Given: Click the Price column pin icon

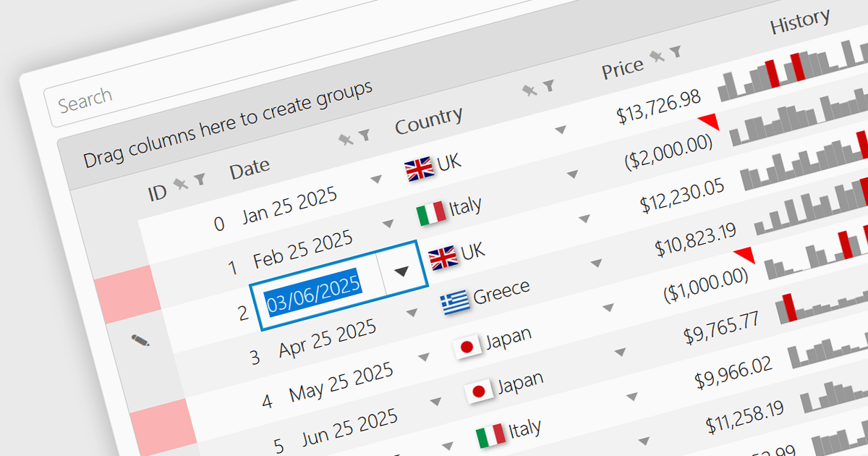Looking at the screenshot, I should tap(658, 56).
